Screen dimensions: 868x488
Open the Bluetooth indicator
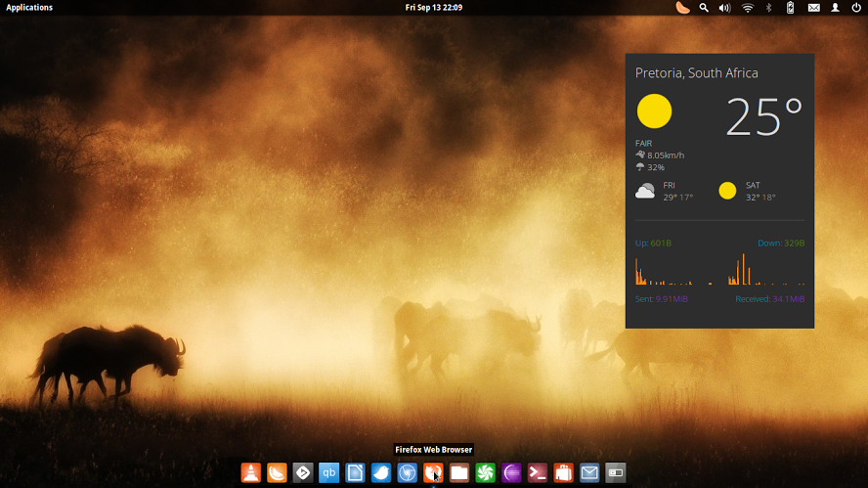[768, 8]
